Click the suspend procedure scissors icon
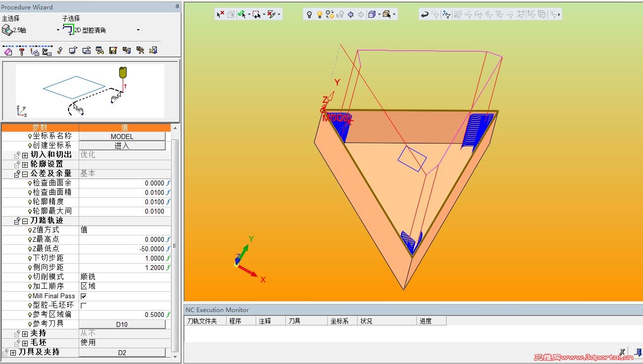Image resolution: width=643 pixels, height=364 pixels. coord(140,50)
